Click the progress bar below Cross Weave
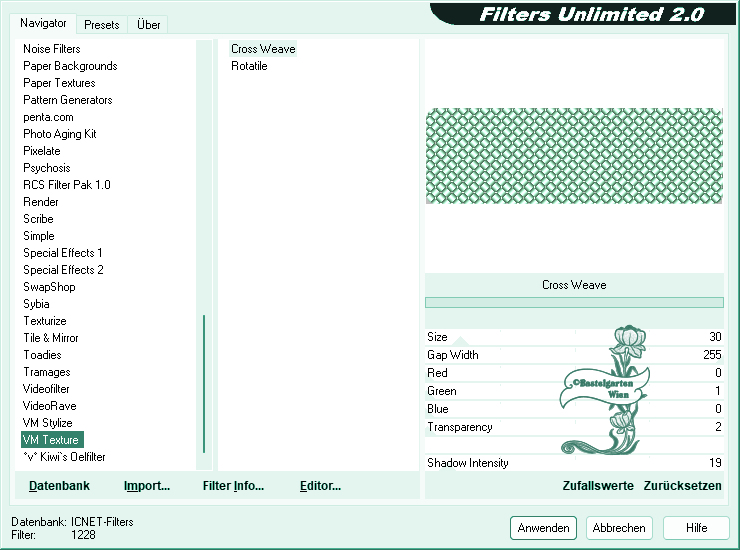The height and width of the screenshot is (550, 740). pos(574,302)
